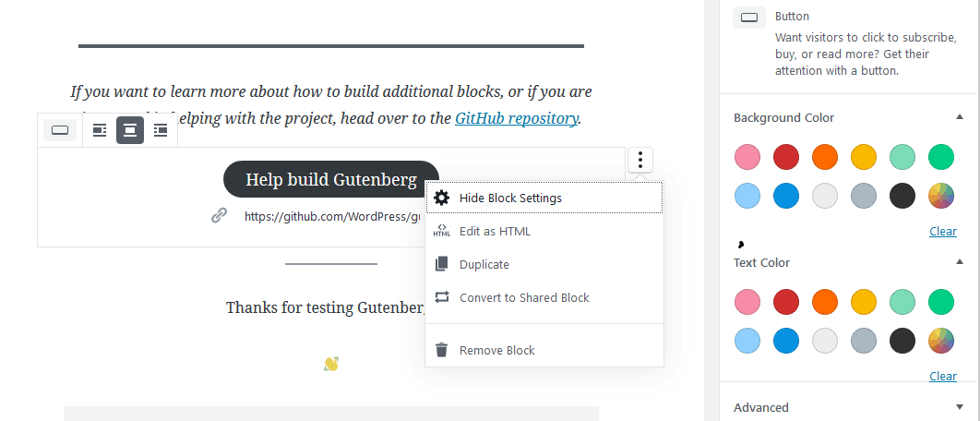Viewport: 980px width, 421px height.
Task: Select Convert to Shared Block
Action: coord(544,297)
